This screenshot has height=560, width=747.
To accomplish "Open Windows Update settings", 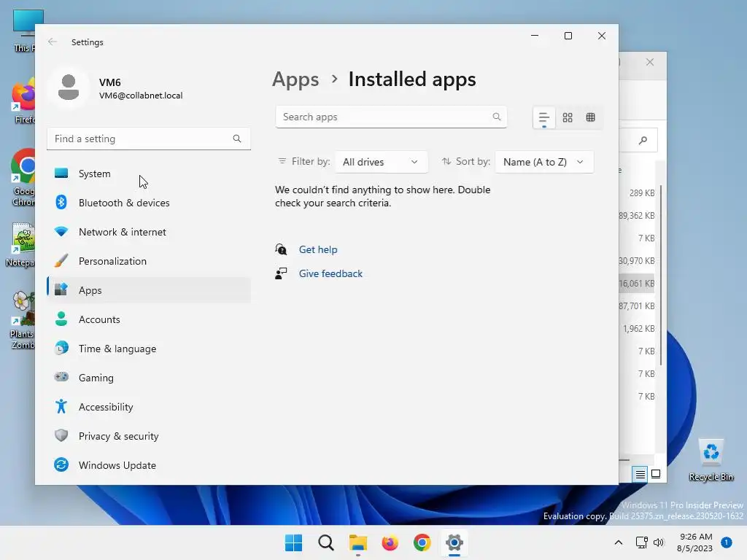I will tap(149, 464).
